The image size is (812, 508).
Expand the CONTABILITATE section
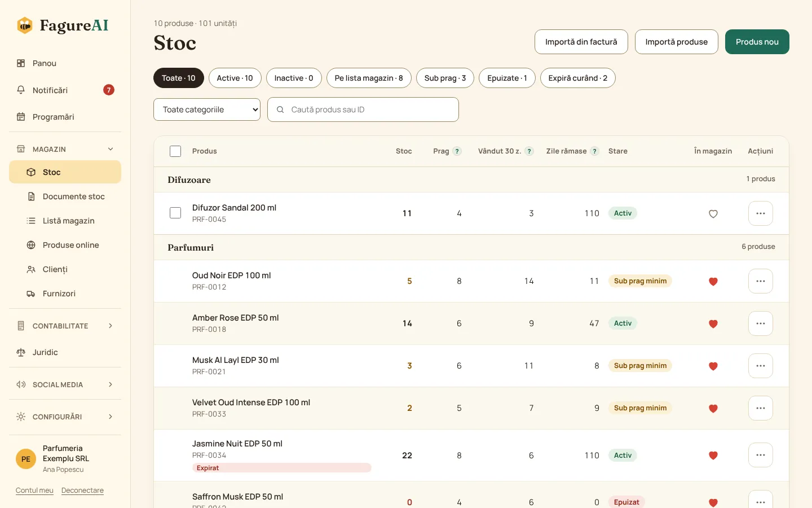coord(65,326)
